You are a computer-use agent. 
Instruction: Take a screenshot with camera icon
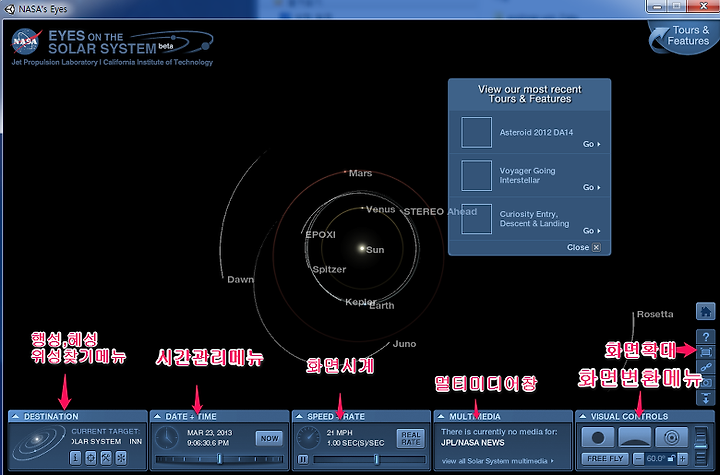click(x=706, y=382)
